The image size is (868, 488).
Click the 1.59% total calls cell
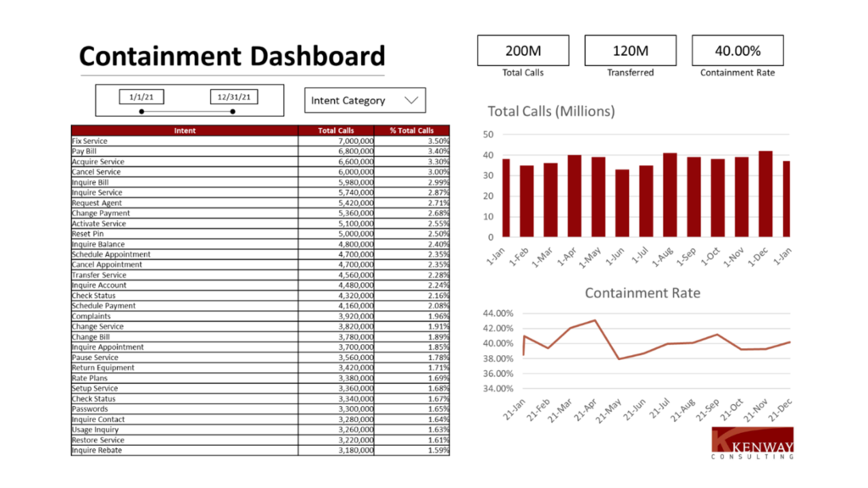[x=411, y=451]
